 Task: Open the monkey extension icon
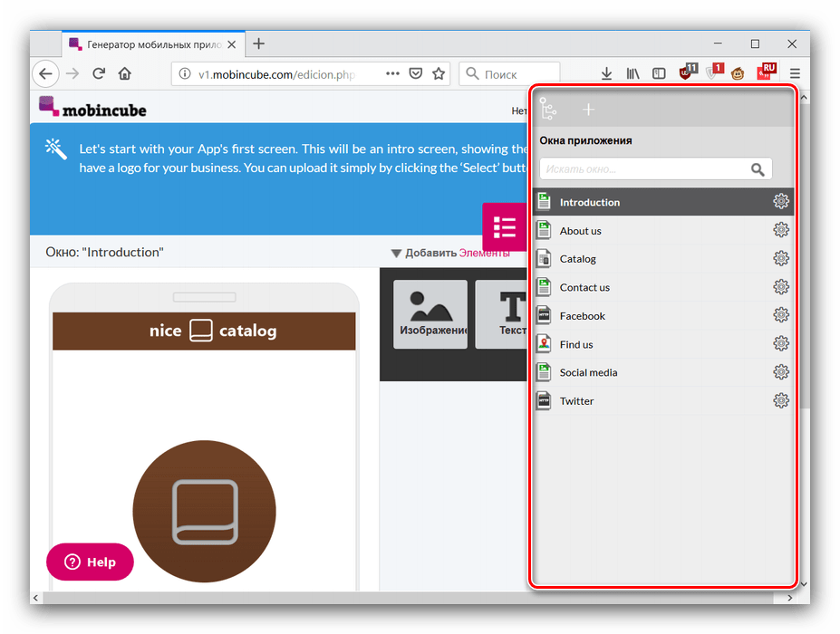point(738,73)
